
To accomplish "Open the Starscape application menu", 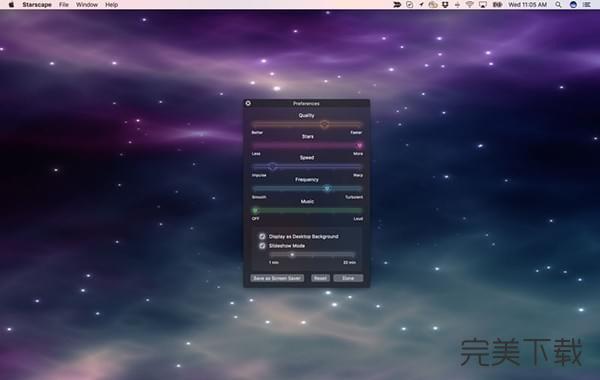I will 37,5.
